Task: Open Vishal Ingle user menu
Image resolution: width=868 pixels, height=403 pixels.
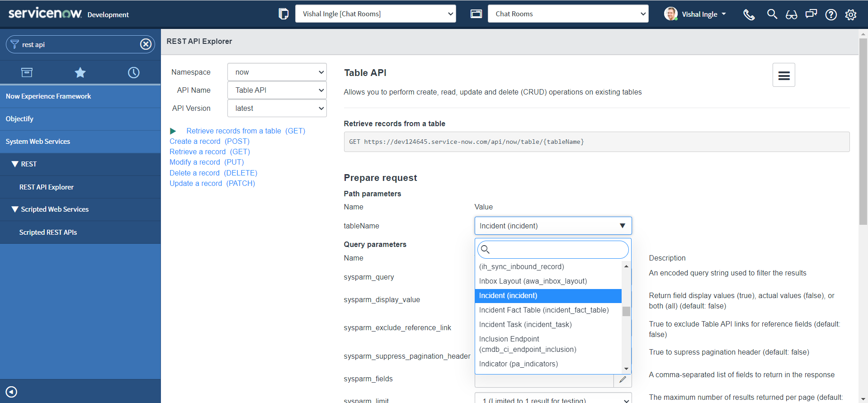Action: click(x=704, y=14)
